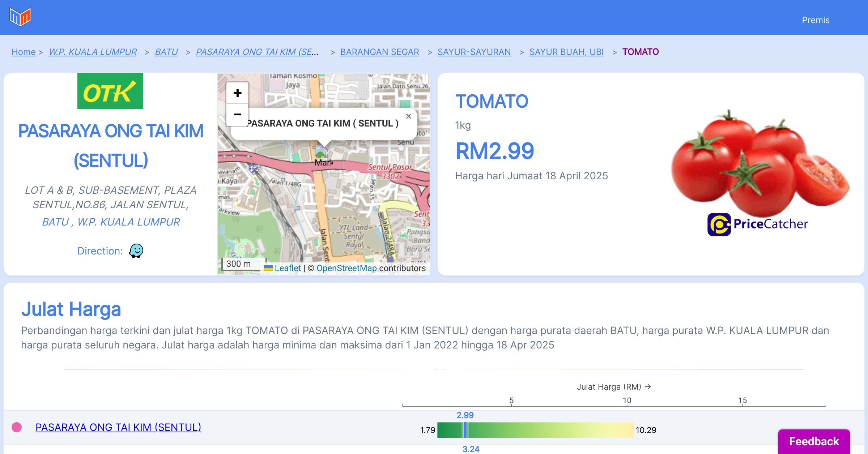Screen dimensions: 868x454
Task: Click the OTK store logo
Action: coord(110,91)
